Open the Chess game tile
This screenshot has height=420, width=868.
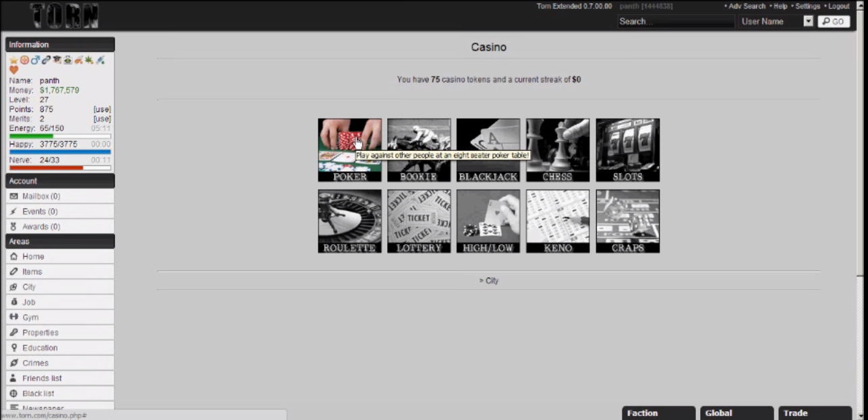(x=558, y=150)
